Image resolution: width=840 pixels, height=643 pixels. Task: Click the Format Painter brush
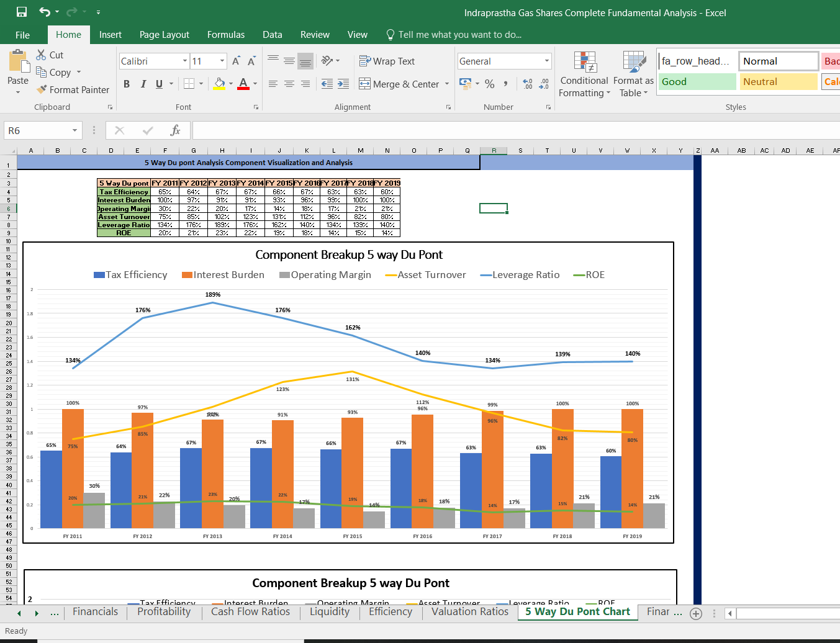[42, 89]
